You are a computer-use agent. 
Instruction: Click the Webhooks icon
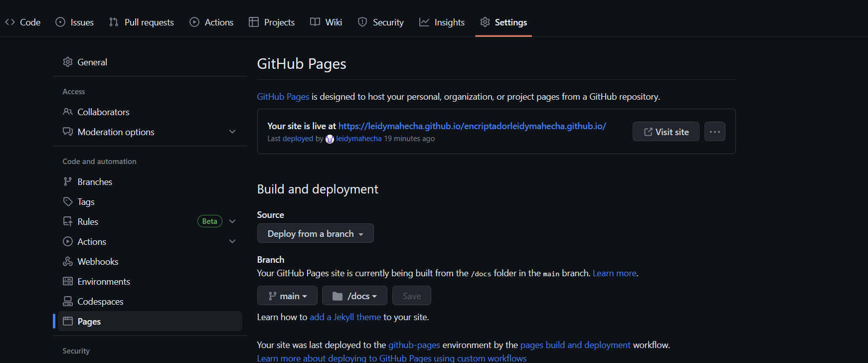click(x=68, y=261)
